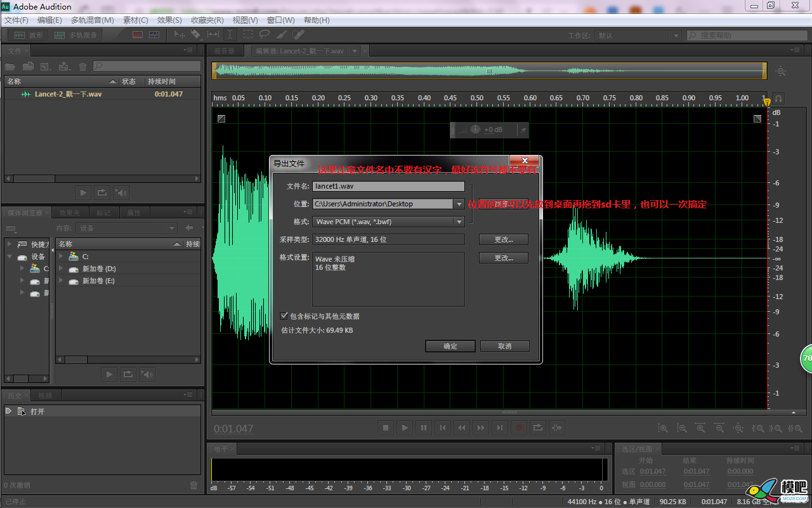Adjust the HUD gain knob +0 dB

tap(475, 130)
